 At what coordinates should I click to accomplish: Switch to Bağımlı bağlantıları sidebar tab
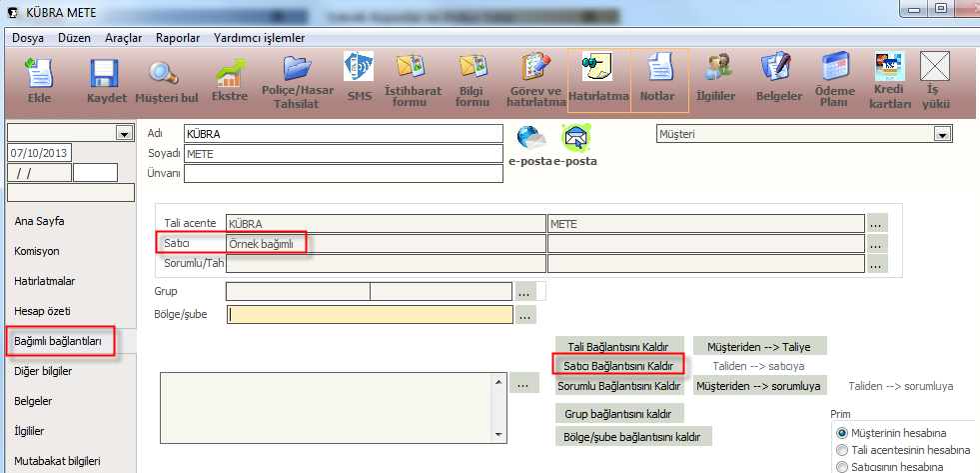[x=58, y=341]
